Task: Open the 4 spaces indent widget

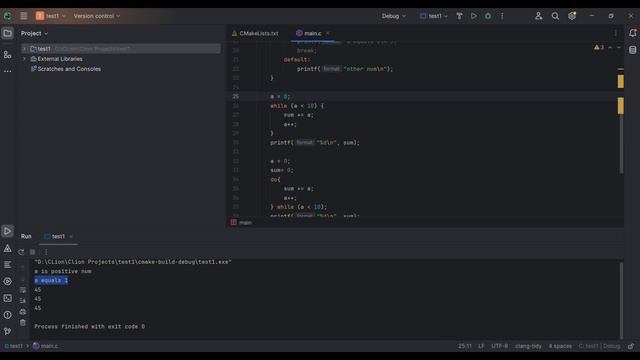Action: [x=560, y=346]
